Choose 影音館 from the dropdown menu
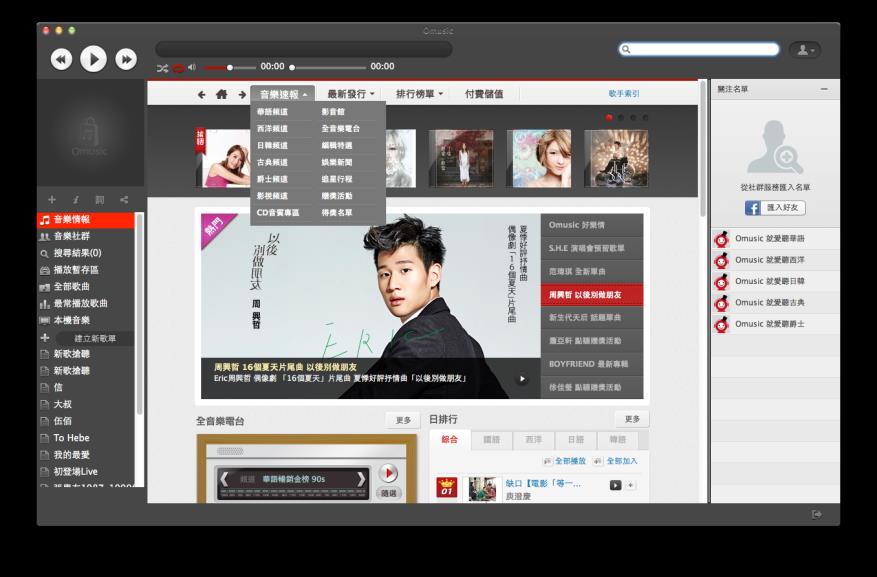Image resolution: width=877 pixels, height=577 pixels. pyautogui.click(x=333, y=112)
